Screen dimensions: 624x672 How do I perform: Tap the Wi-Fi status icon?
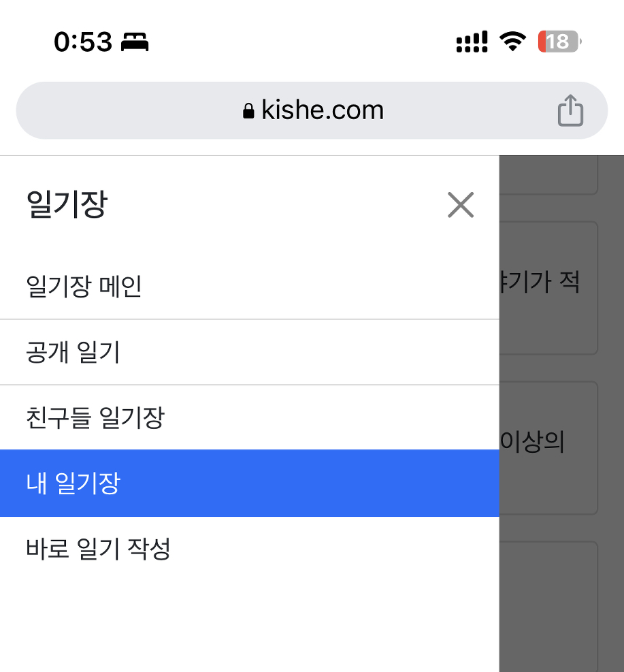[512, 42]
